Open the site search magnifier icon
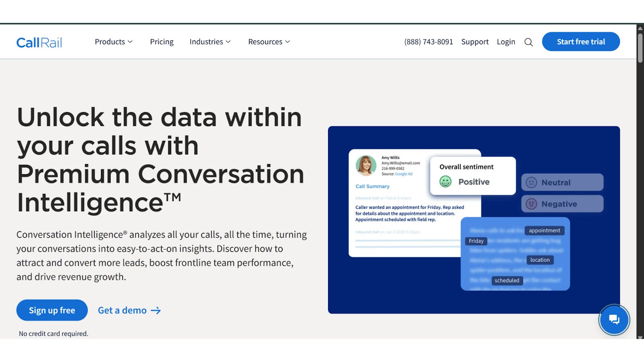This screenshot has height=362, width=644. pyautogui.click(x=528, y=42)
